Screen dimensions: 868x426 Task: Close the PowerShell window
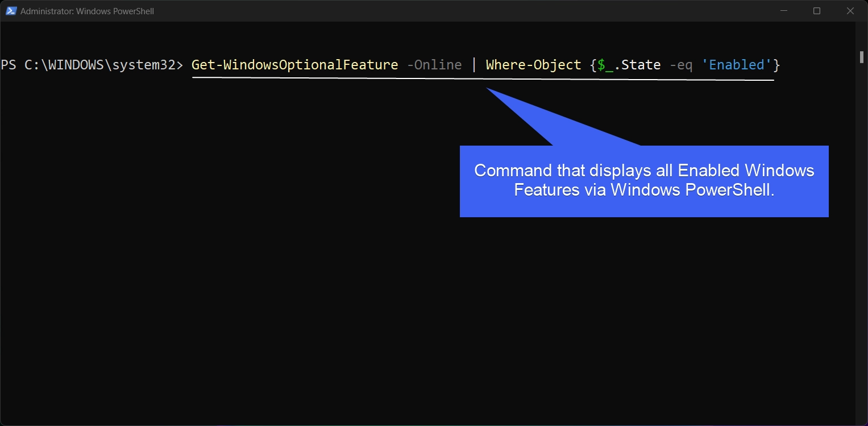tap(850, 11)
